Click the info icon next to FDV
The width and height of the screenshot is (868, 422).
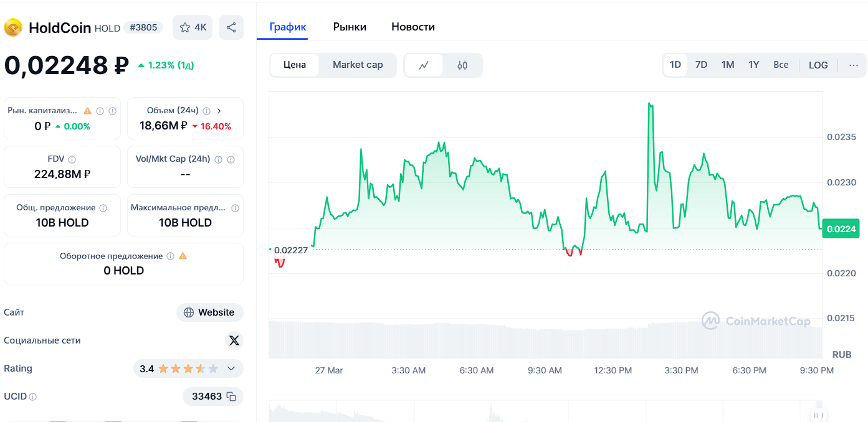pos(72,159)
